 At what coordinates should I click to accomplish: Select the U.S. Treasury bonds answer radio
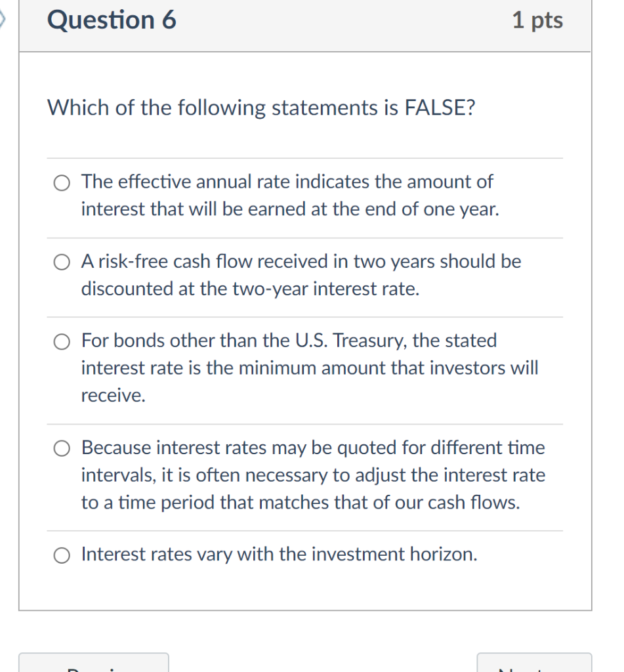[62, 342]
